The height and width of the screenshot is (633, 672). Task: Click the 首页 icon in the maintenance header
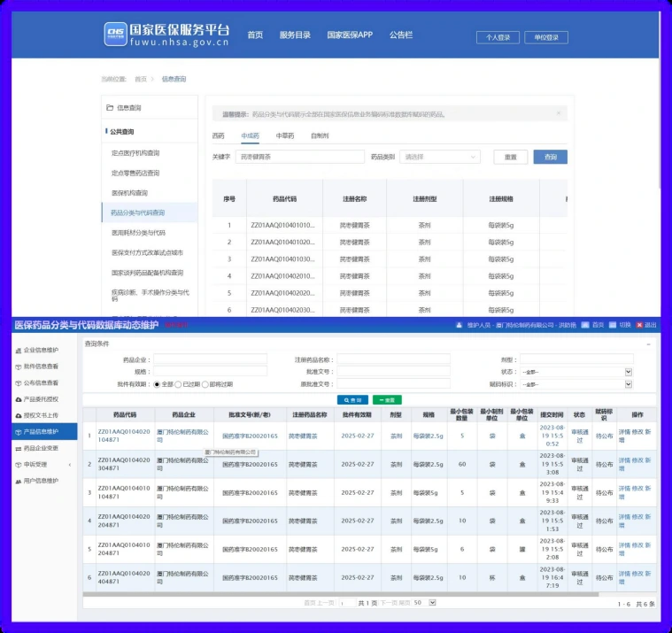pos(585,325)
